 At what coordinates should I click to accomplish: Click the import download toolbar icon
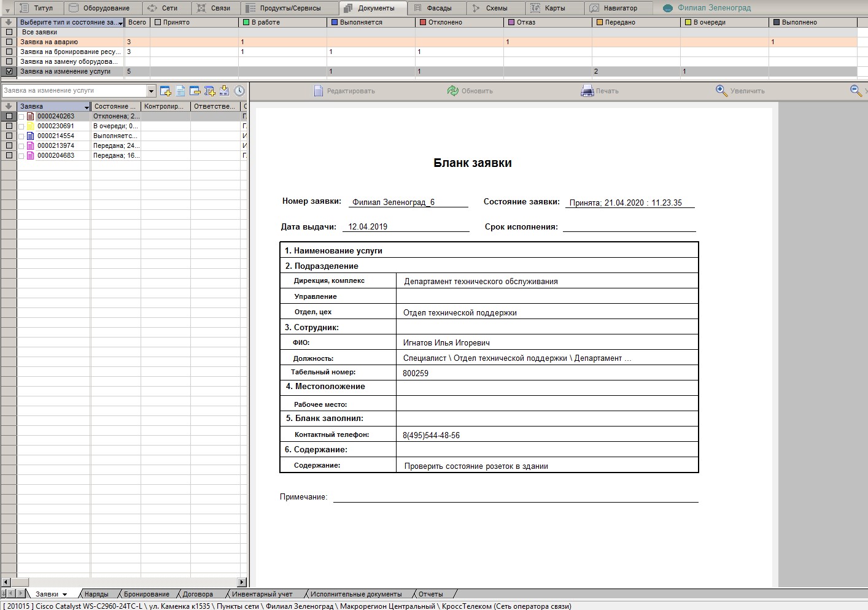click(224, 91)
